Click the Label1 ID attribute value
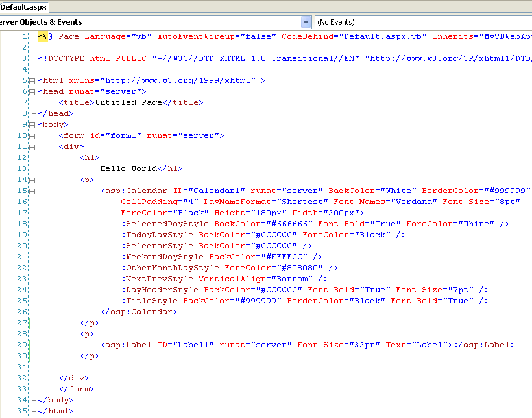 click(x=194, y=345)
